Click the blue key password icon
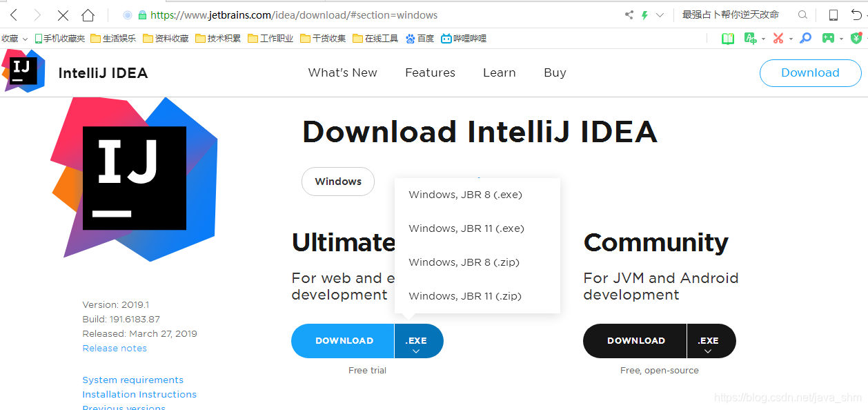 coord(805,39)
